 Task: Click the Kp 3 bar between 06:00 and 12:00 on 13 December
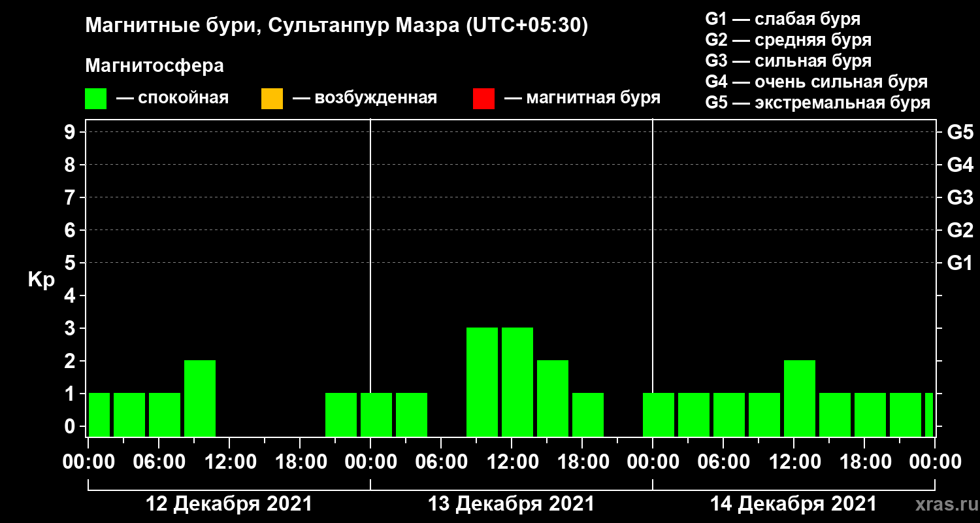click(482, 382)
